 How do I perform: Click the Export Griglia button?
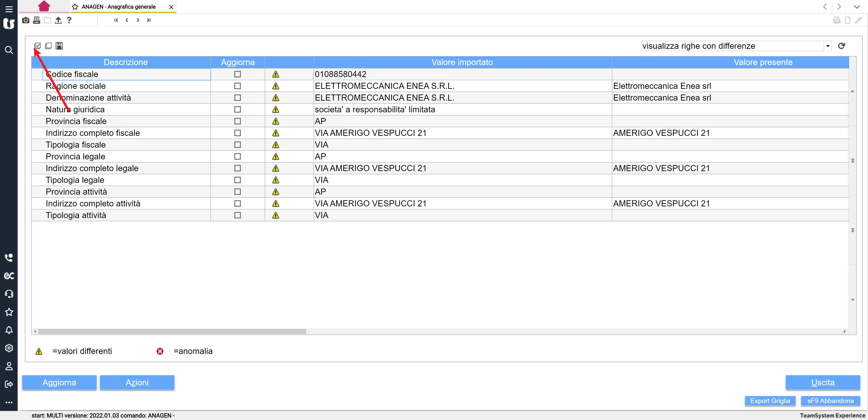click(770, 401)
